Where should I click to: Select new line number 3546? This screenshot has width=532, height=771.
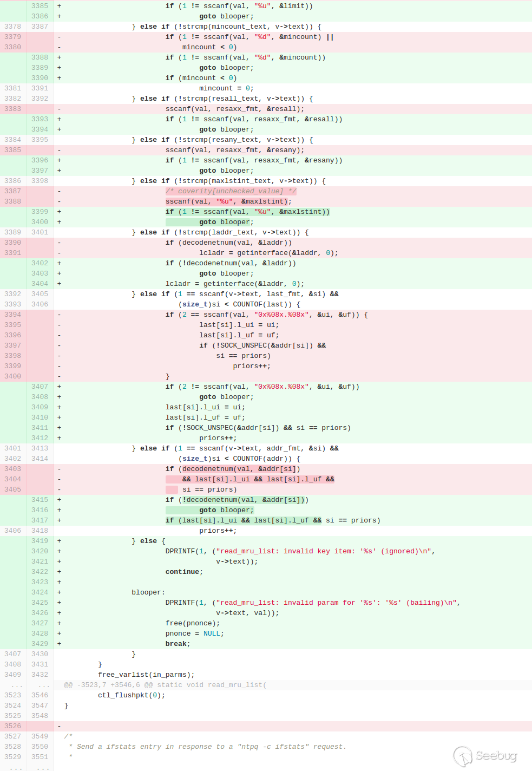(40, 695)
